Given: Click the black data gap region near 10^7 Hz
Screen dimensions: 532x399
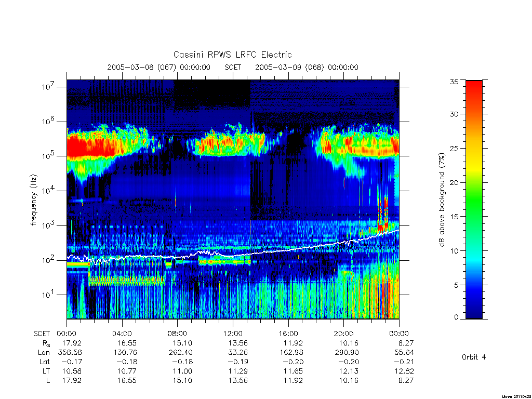Looking at the screenshot, I should tap(212, 91).
